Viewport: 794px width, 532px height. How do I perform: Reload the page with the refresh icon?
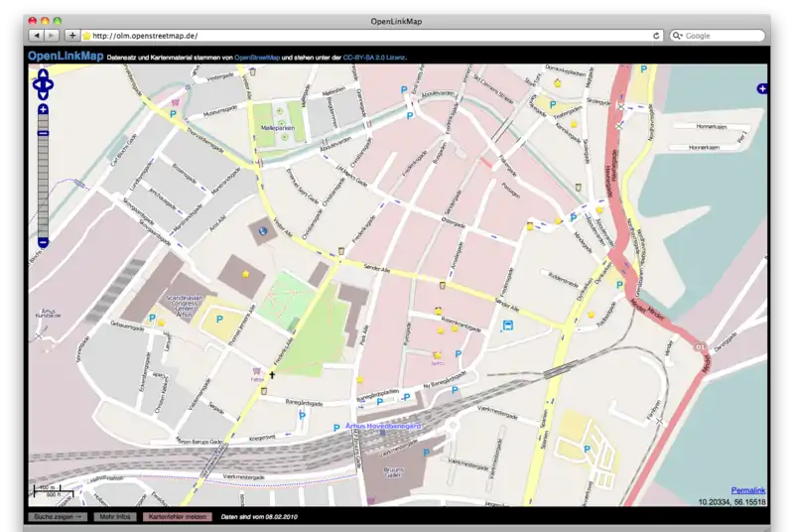click(x=656, y=36)
